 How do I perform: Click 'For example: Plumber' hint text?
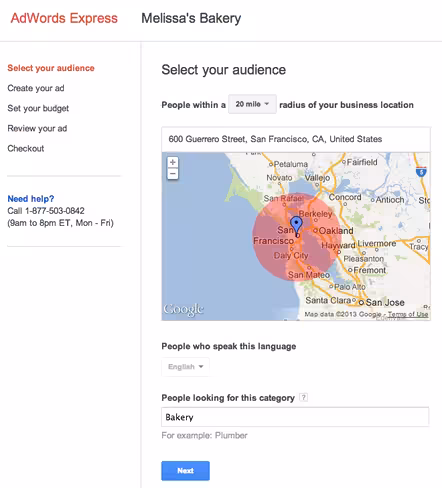(204, 436)
